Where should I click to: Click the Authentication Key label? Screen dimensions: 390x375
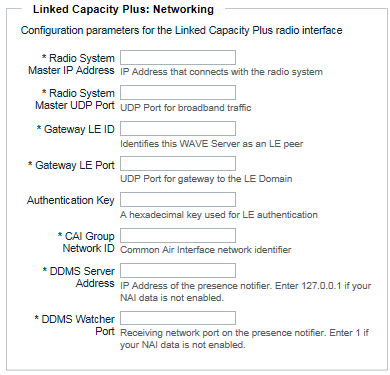click(x=71, y=200)
